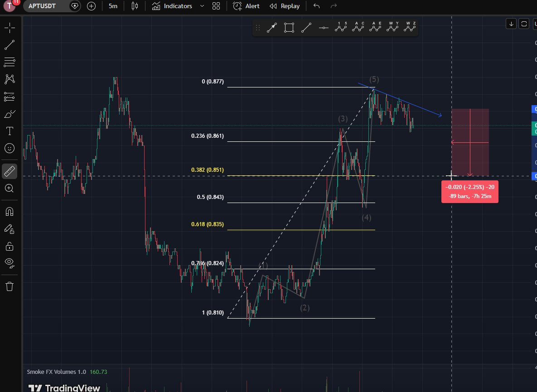
Task: Select the trend line in favorites toolbar
Action: coord(306,28)
